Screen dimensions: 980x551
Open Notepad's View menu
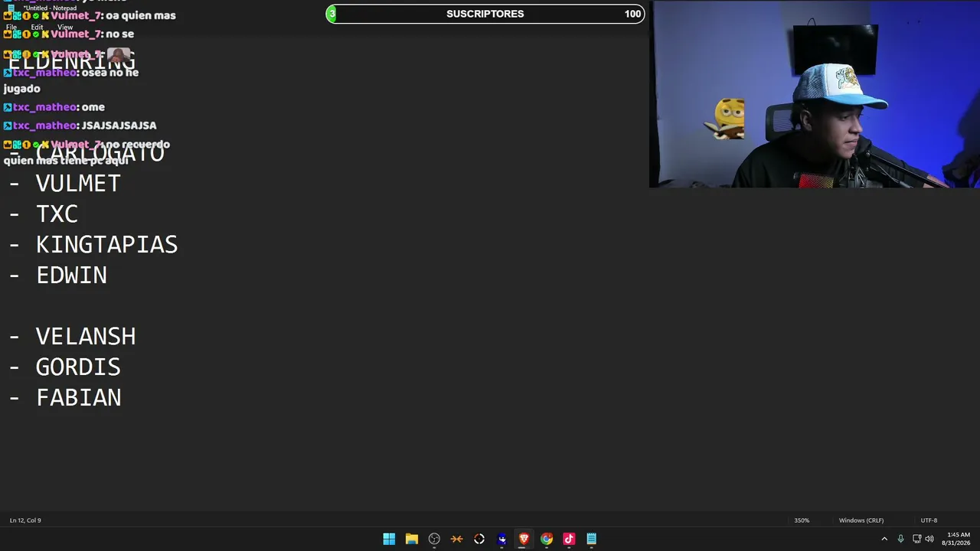[x=65, y=28]
